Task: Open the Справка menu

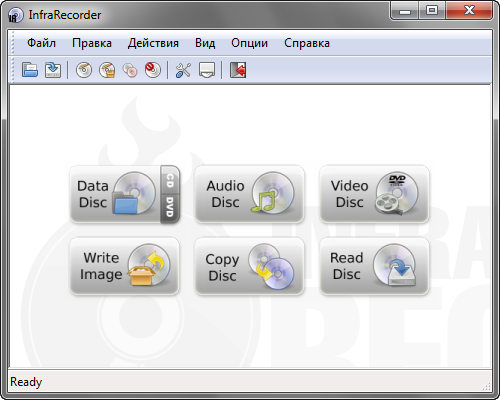Action: coord(307,43)
